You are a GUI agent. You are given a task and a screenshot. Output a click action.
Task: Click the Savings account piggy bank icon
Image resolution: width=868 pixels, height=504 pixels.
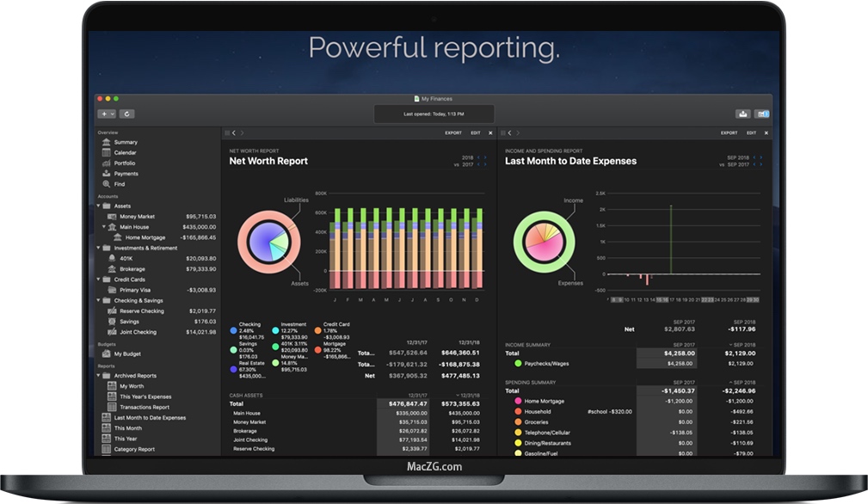tap(112, 322)
